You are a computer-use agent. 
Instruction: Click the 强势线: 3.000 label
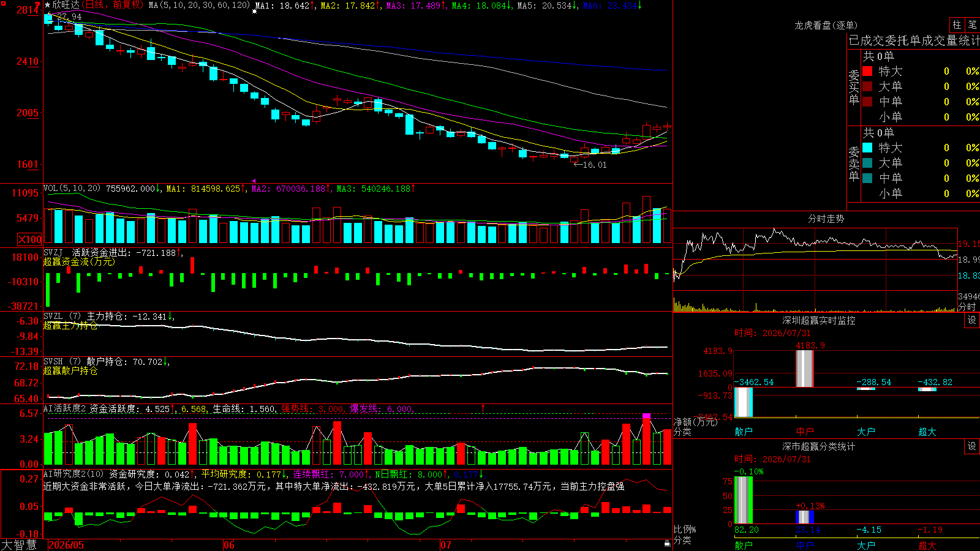tap(312, 408)
